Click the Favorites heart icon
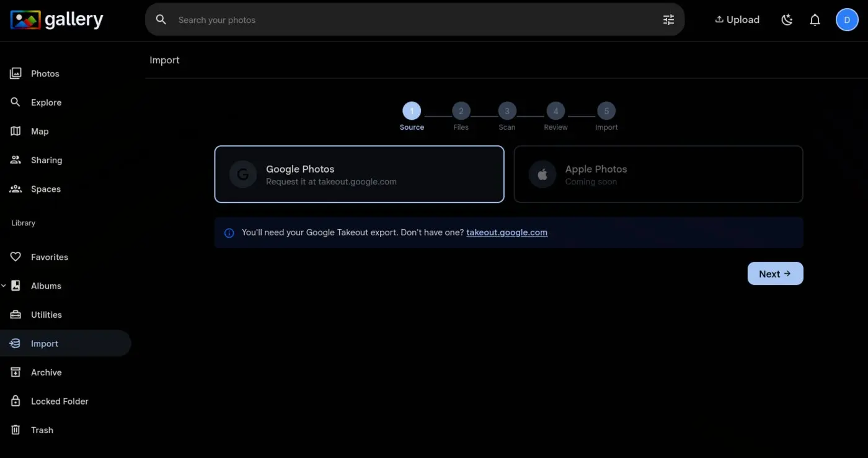The width and height of the screenshot is (868, 458). (15, 256)
